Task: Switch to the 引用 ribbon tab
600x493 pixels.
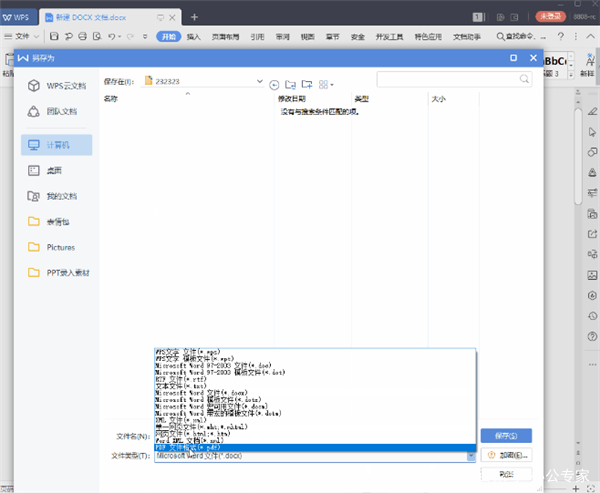Action: point(257,37)
